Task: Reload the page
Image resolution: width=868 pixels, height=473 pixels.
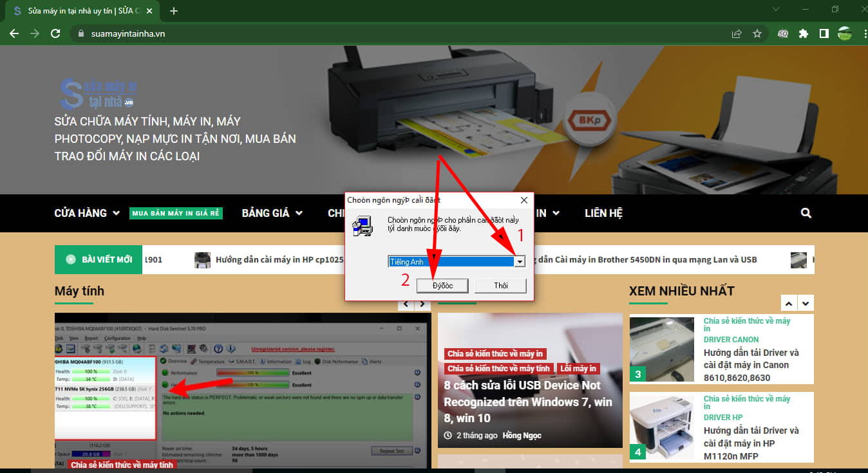Action: click(55, 33)
